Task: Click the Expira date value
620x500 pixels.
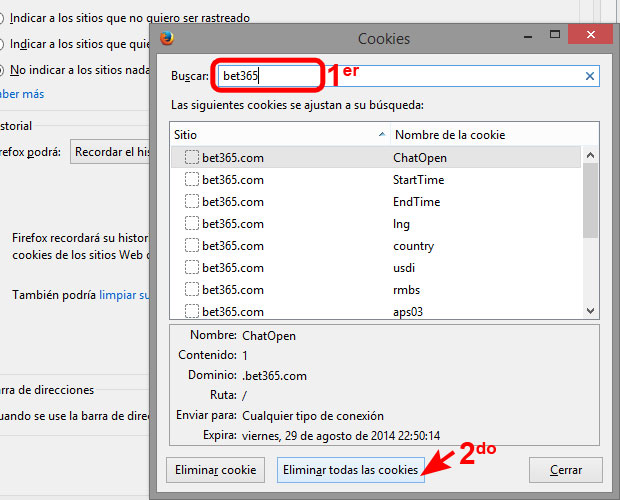Action: [341, 436]
